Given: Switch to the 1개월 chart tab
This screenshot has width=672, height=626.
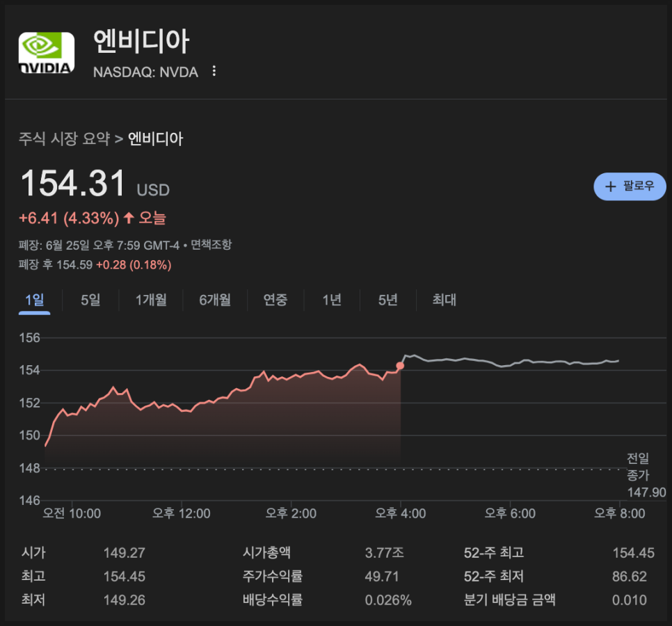Looking at the screenshot, I should (151, 300).
